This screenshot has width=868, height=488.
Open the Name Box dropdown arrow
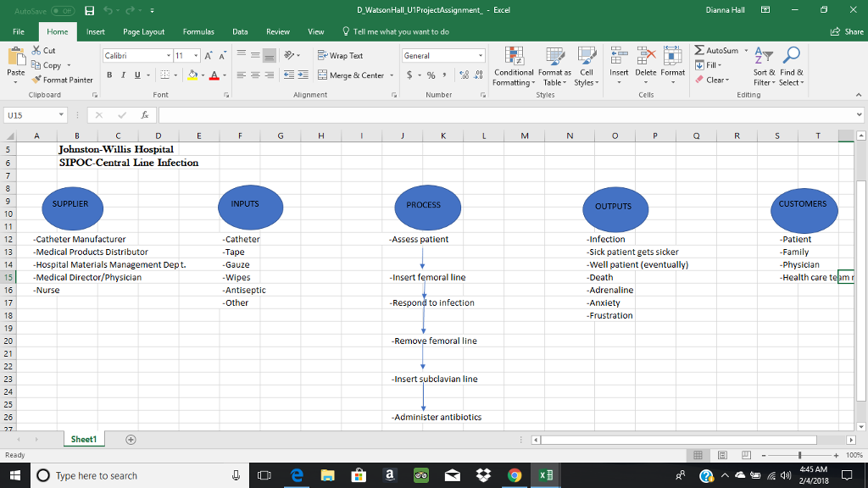click(x=62, y=114)
